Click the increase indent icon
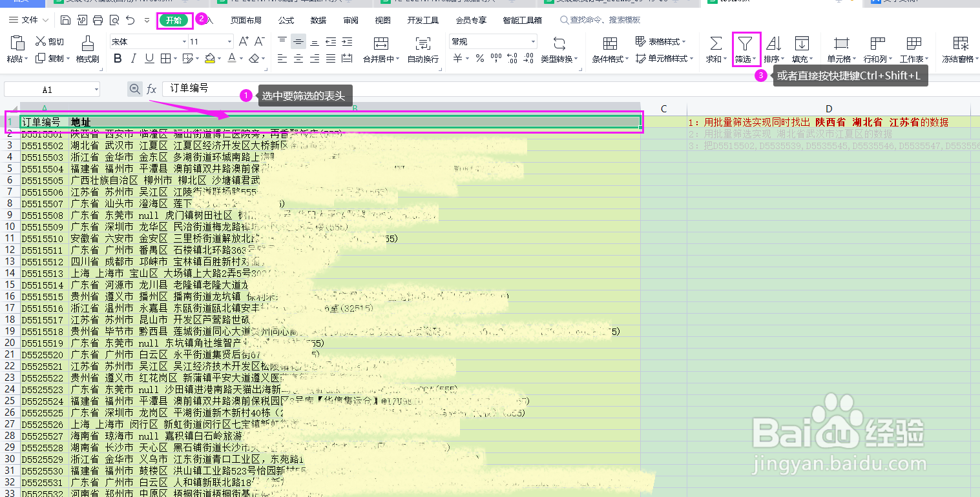This screenshot has height=497, width=980. point(347,42)
